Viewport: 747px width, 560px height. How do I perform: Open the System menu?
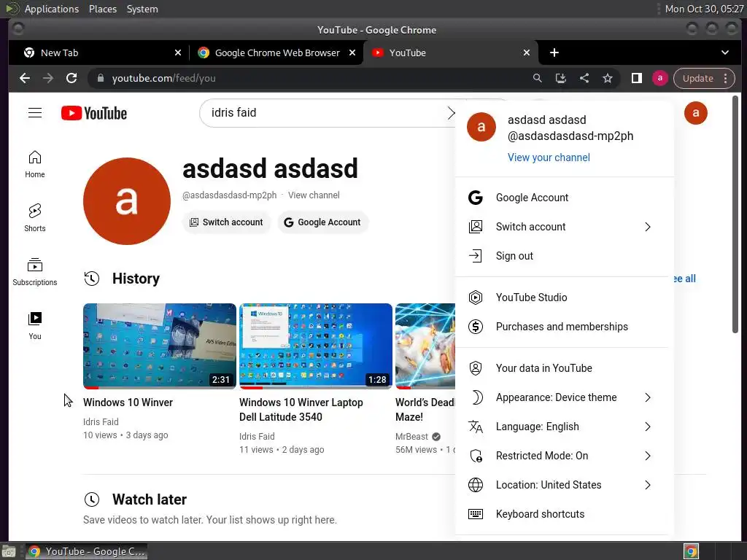click(142, 9)
